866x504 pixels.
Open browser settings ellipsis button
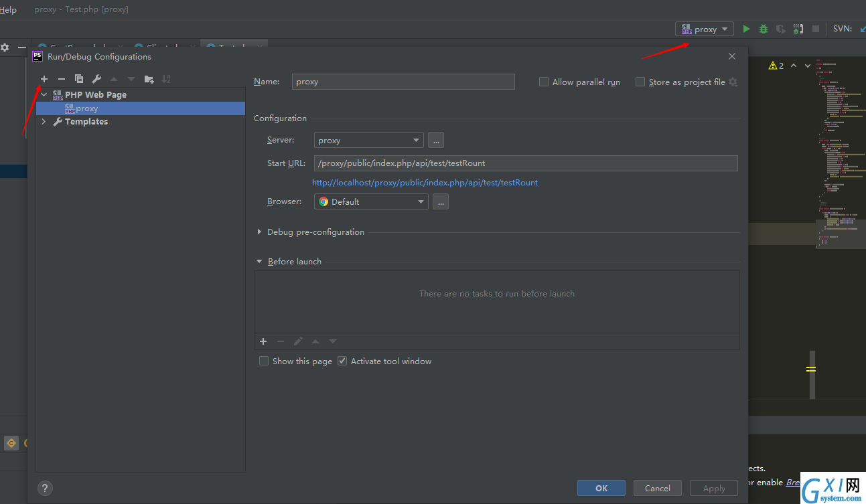441,201
